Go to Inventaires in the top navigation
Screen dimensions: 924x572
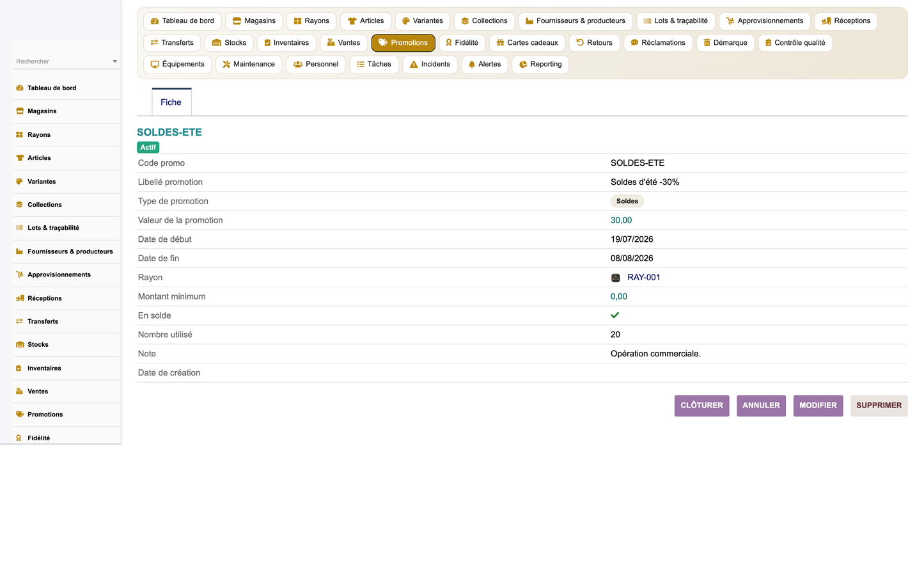pos(286,43)
